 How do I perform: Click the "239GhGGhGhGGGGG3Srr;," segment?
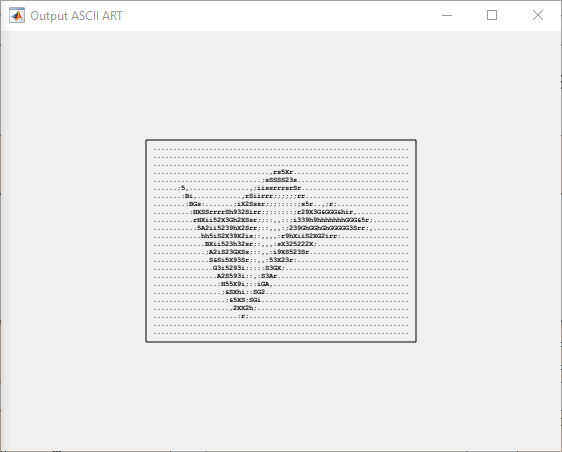329,228
